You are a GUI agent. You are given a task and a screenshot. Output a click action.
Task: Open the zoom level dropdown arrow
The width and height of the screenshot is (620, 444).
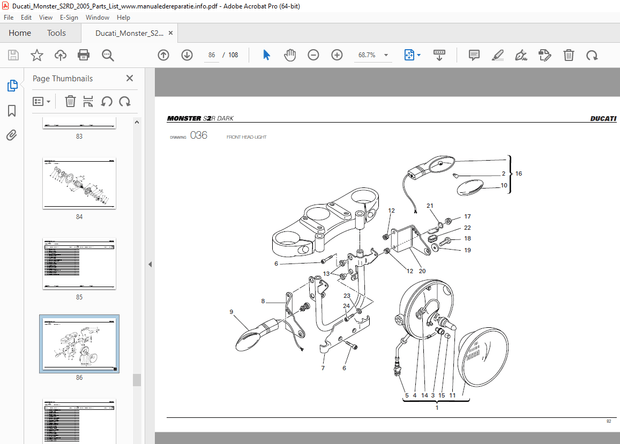386,55
